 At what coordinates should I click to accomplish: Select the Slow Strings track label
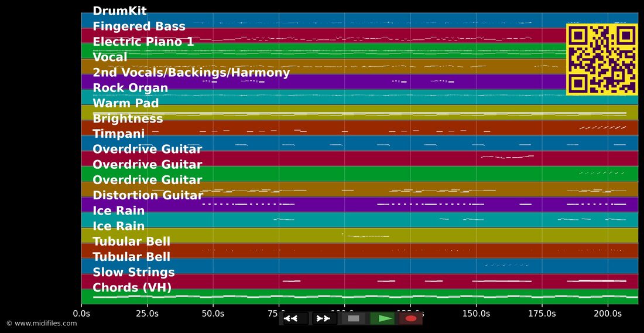133,273
